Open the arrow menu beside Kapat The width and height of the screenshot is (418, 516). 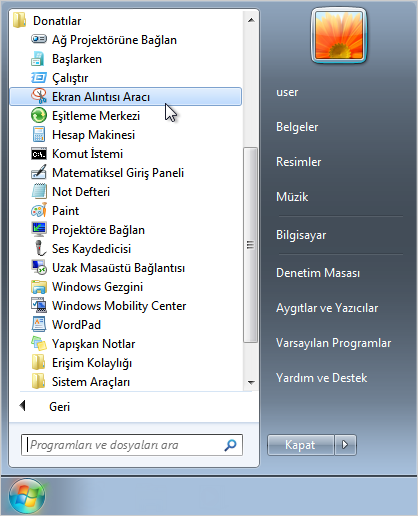(345, 445)
